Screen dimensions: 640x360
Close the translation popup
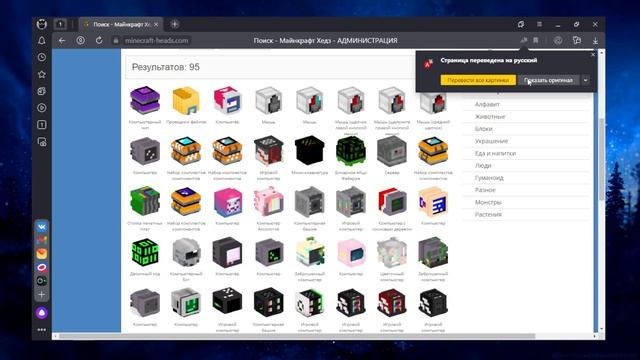click(593, 54)
